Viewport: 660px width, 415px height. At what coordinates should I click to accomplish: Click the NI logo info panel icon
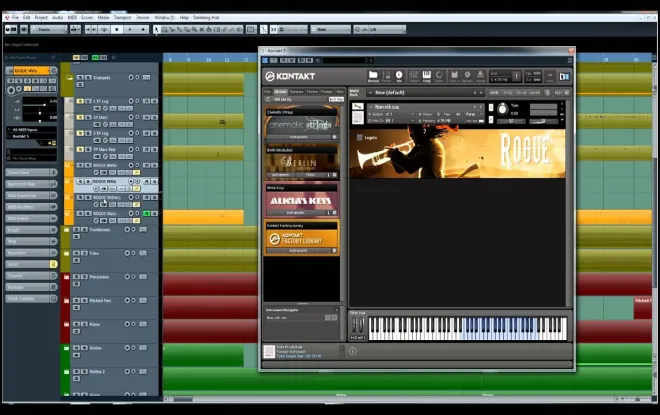(564, 76)
